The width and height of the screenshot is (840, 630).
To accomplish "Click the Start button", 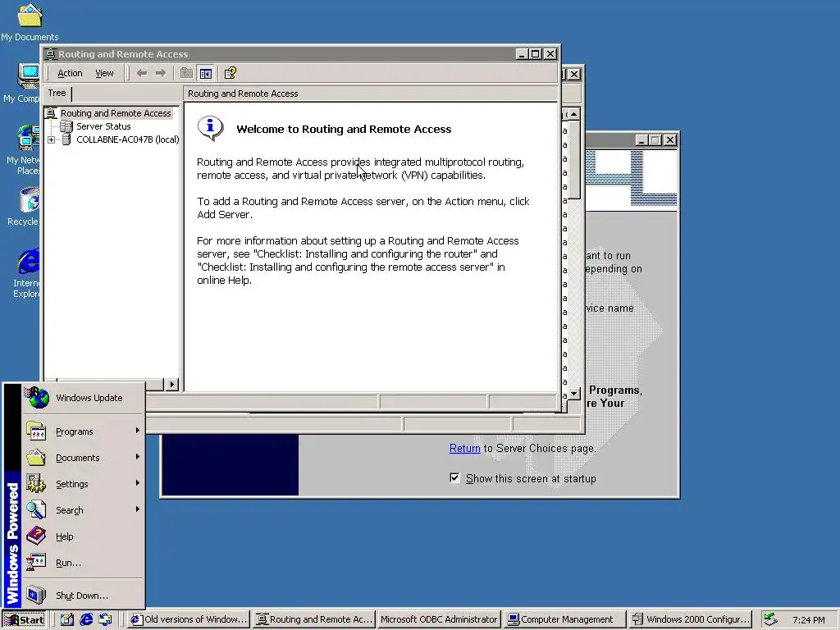I will (25, 620).
